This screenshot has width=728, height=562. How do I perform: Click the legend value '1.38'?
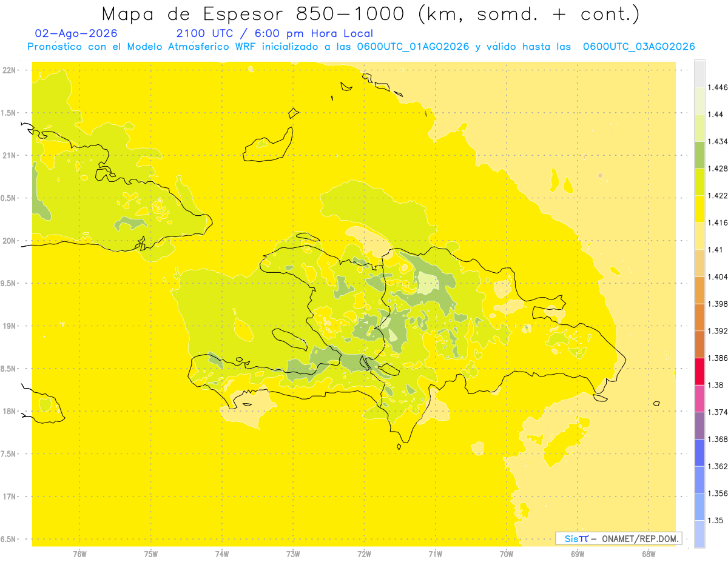click(716, 385)
